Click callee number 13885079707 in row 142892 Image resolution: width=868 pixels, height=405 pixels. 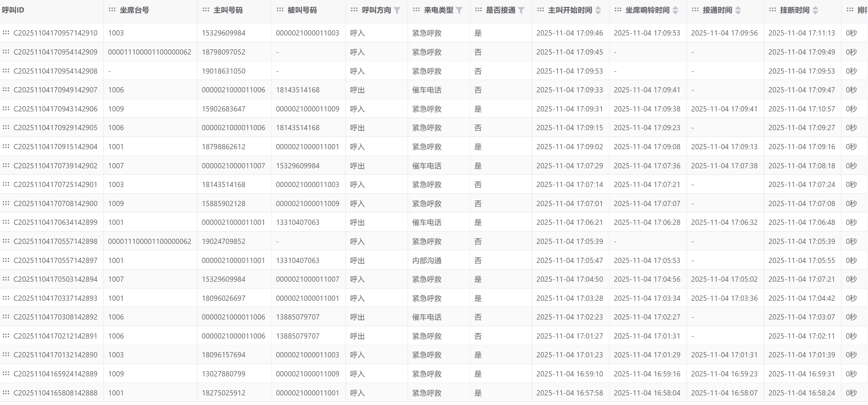pos(298,317)
